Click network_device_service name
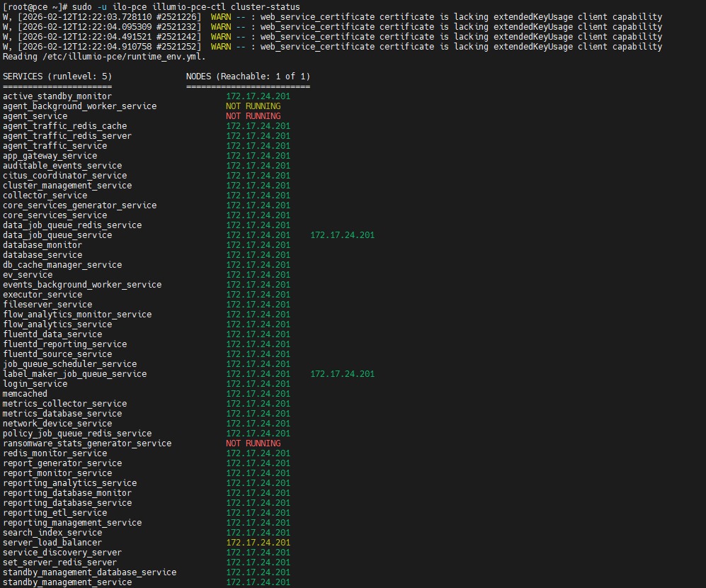 57,423
